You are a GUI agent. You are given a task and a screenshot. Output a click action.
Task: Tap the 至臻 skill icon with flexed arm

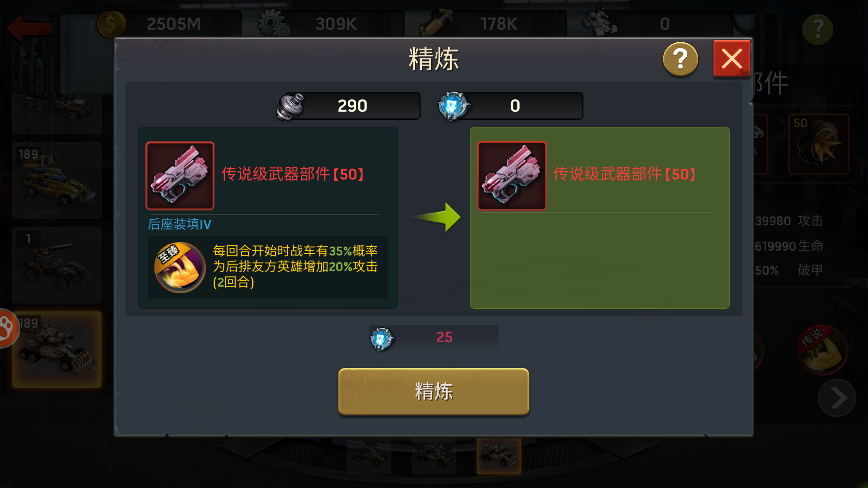179,267
